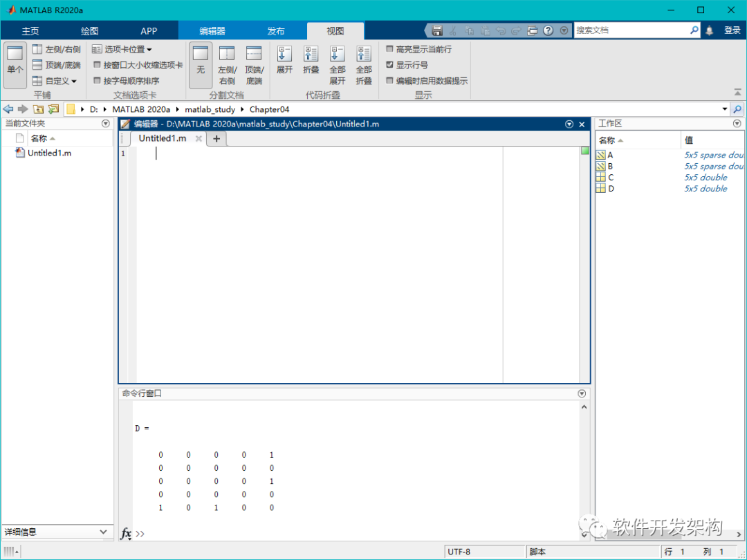
Task: Click the command prompt input line
Action: [358, 533]
